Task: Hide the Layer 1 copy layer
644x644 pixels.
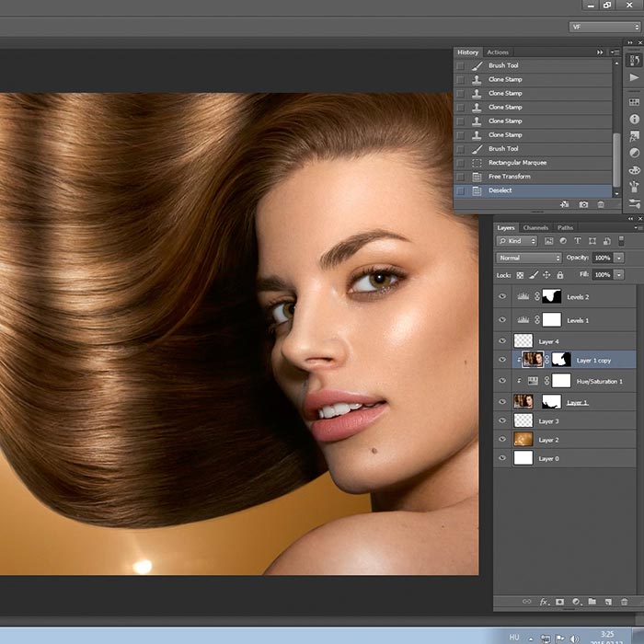Action: point(502,360)
